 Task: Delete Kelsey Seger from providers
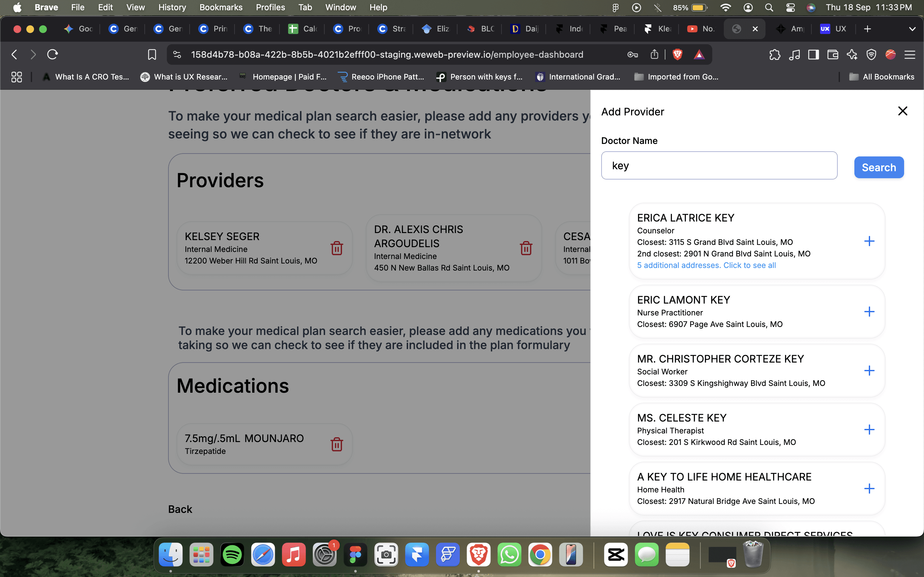click(336, 248)
